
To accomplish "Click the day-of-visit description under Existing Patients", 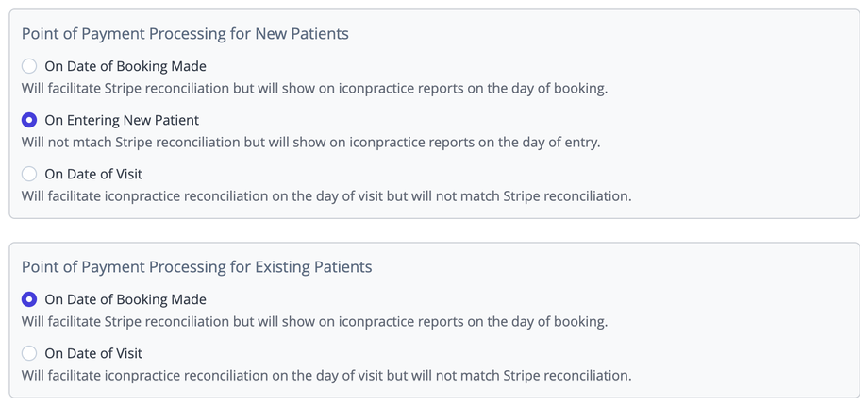I will 325,376.
